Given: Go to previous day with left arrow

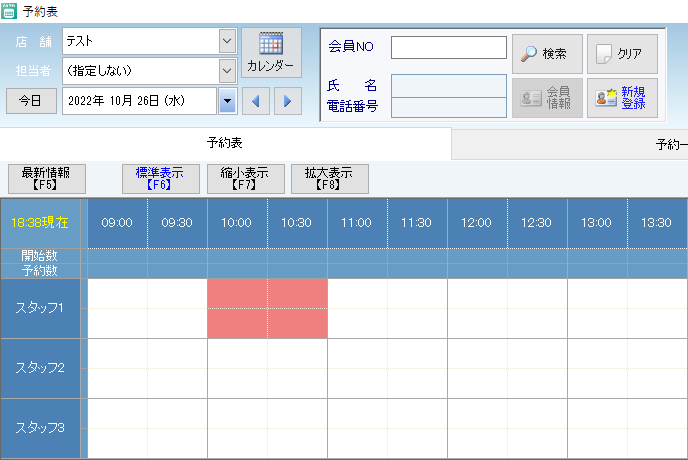Looking at the screenshot, I should point(258,101).
